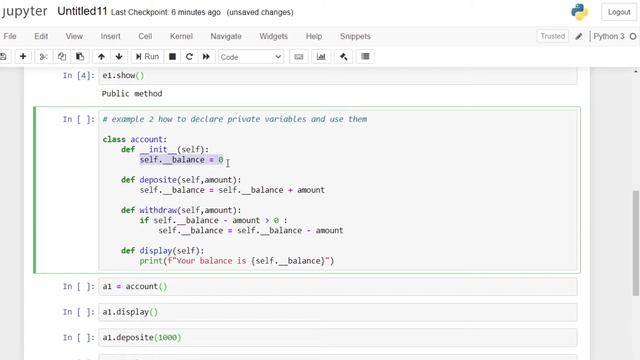Restart kernel and rerun all icon
640x360 pixels.
tap(206, 57)
